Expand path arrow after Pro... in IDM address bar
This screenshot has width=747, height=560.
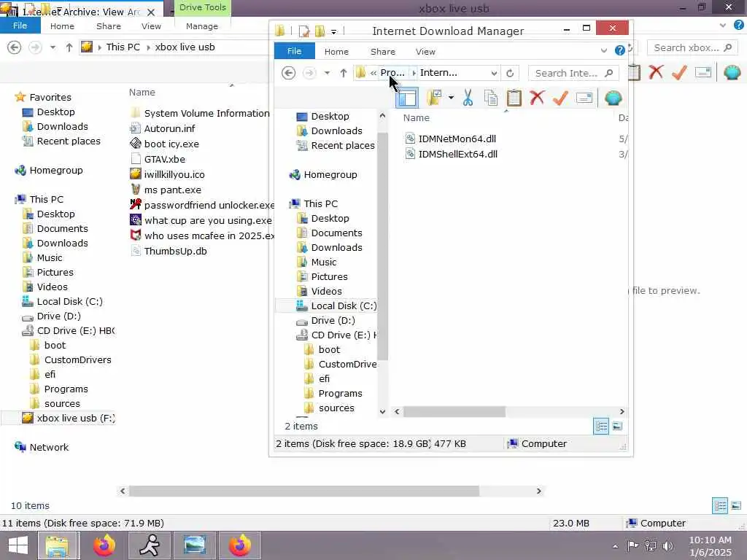point(414,73)
